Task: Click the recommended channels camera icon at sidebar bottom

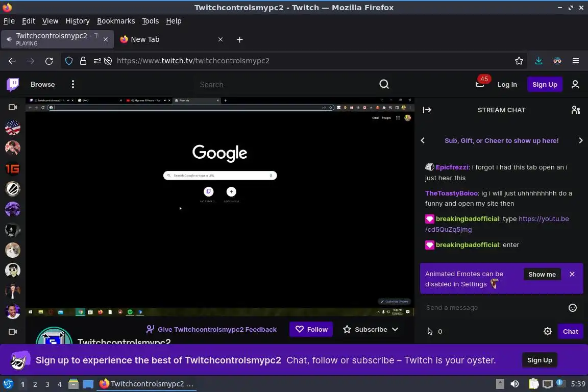Action: [13, 332]
